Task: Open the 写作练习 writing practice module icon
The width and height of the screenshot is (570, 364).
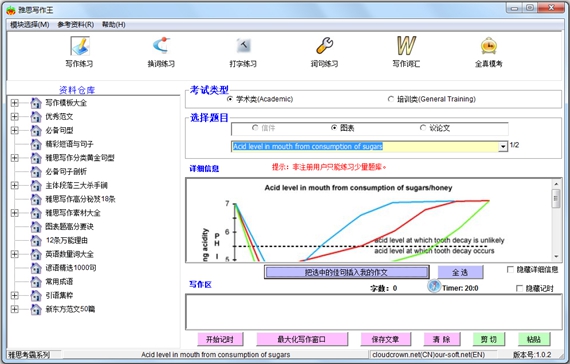Action: point(80,46)
